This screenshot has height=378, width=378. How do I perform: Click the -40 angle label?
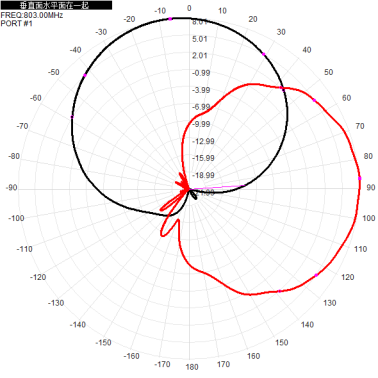coord(75,50)
